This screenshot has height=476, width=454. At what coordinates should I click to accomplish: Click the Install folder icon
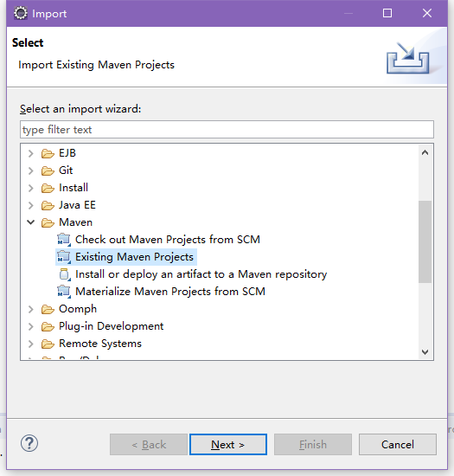coord(48,188)
